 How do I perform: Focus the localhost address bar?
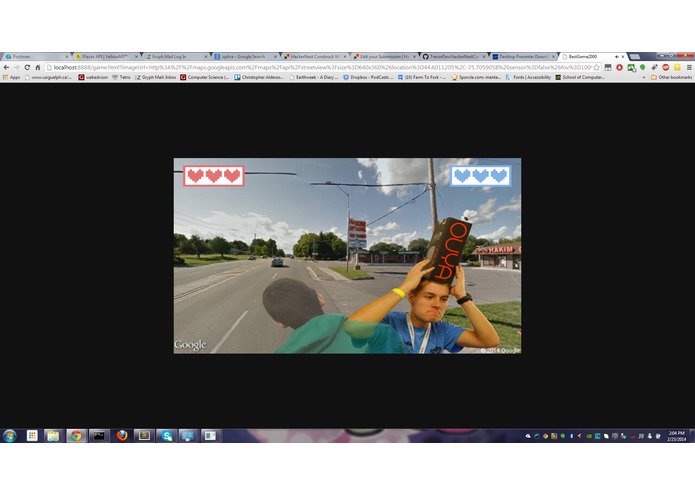[322, 67]
